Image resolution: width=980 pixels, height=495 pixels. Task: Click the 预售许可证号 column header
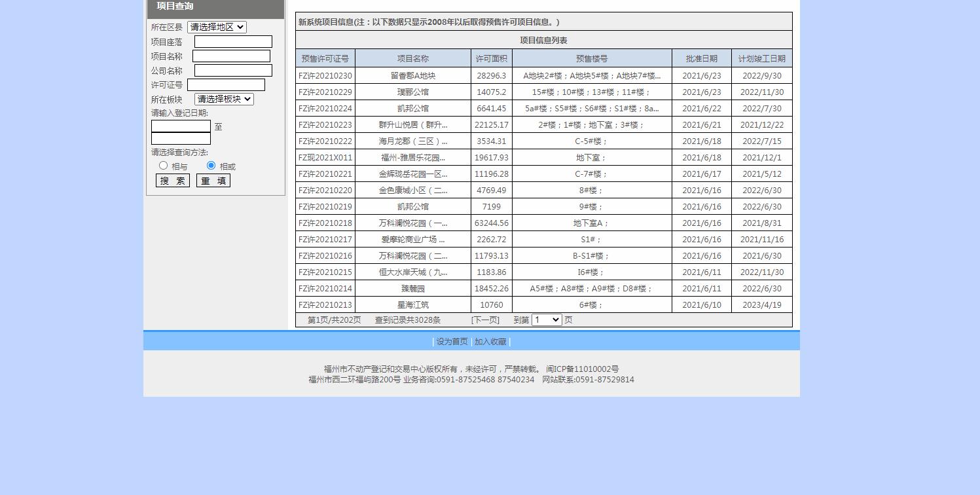325,58
